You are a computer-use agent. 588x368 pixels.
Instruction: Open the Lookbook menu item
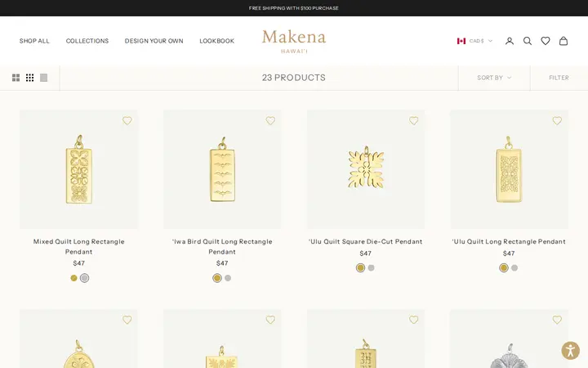coord(216,41)
